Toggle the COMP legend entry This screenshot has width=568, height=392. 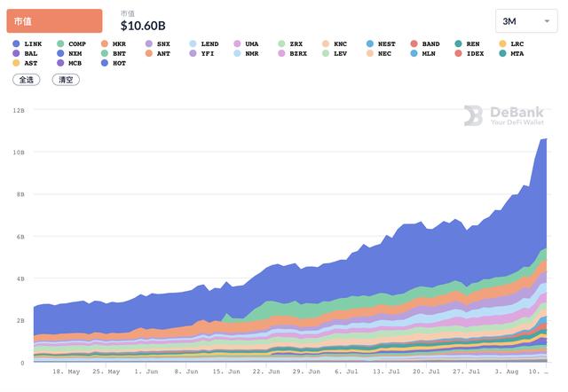click(71, 43)
